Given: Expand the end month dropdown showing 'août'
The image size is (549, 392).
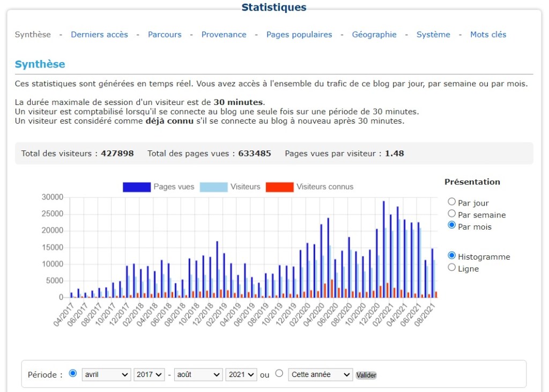Looking at the screenshot, I should [198, 375].
